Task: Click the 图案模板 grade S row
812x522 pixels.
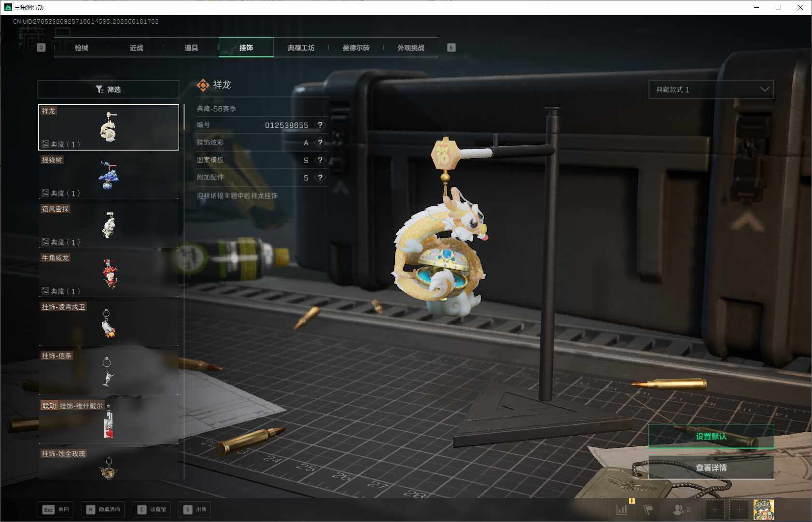Action: tap(262, 160)
